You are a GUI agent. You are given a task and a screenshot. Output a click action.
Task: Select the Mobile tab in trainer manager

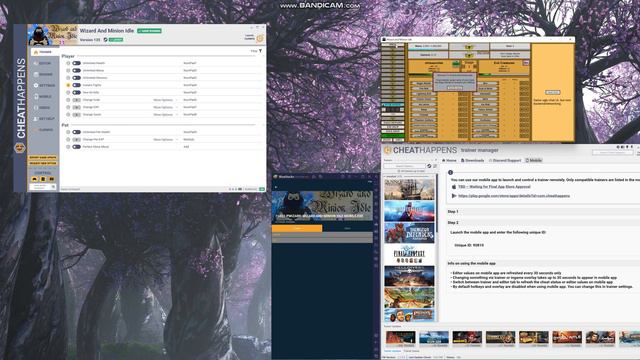point(533,160)
